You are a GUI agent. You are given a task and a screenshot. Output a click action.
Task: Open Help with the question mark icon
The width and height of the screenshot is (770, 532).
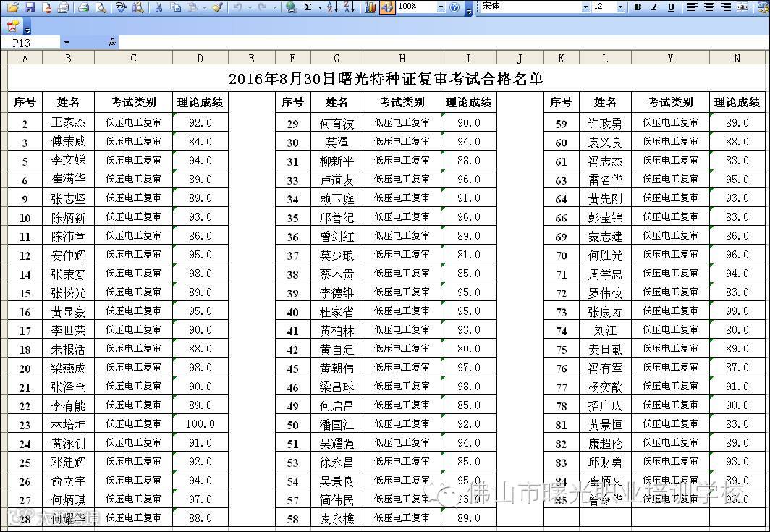click(454, 7)
